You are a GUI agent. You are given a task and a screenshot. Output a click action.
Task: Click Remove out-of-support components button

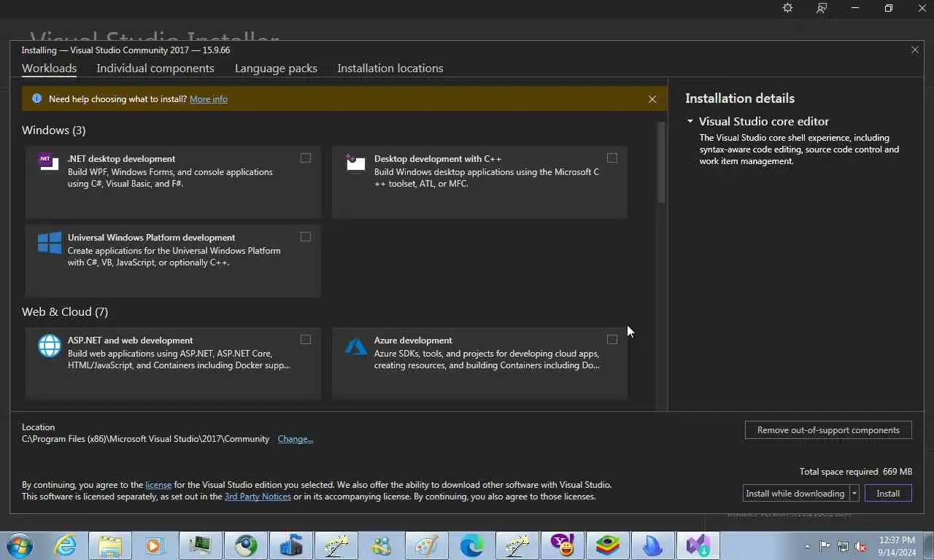click(828, 430)
